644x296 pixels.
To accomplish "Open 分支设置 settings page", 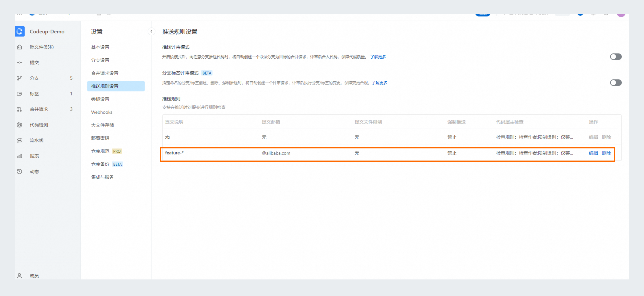I will tap(100, 60).
